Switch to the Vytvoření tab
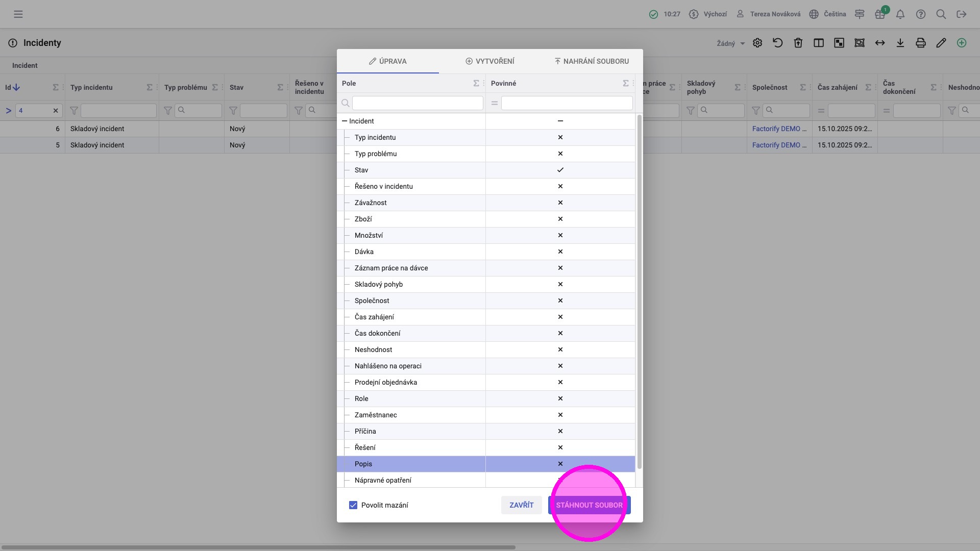Image resolution: width=980 pixels, height=551 pixels. 490,61
